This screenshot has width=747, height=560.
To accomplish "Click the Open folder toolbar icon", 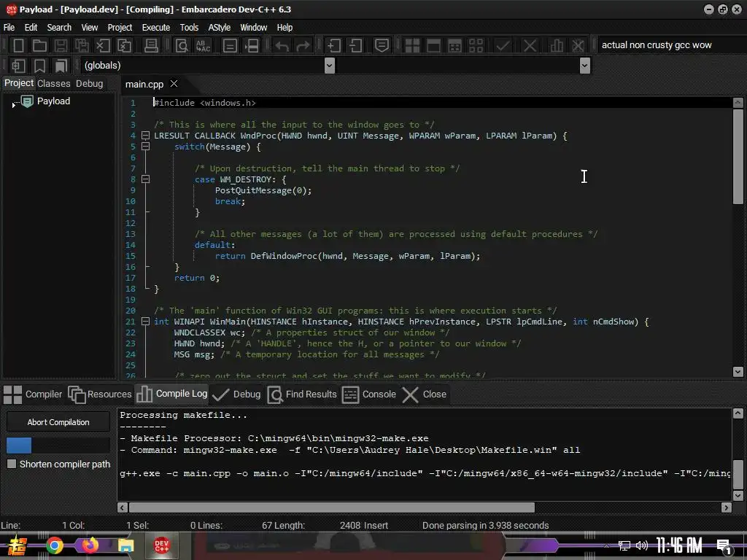I will 39,45.
